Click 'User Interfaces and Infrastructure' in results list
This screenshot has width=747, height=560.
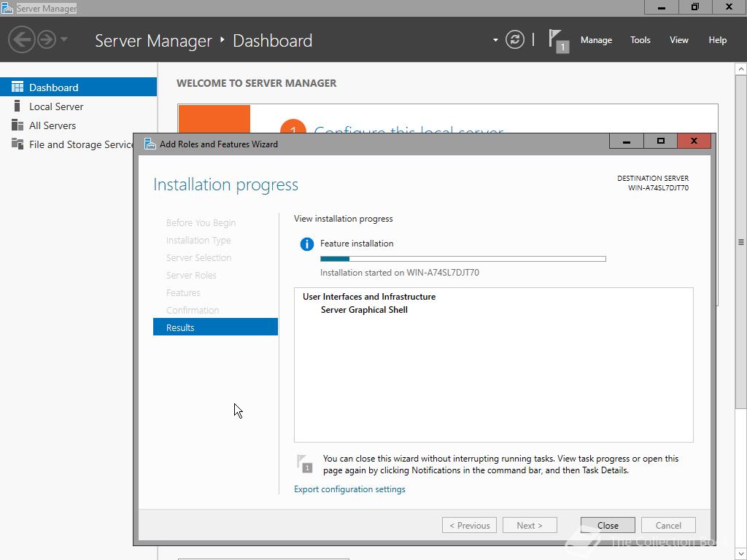(x=369, y=297)
